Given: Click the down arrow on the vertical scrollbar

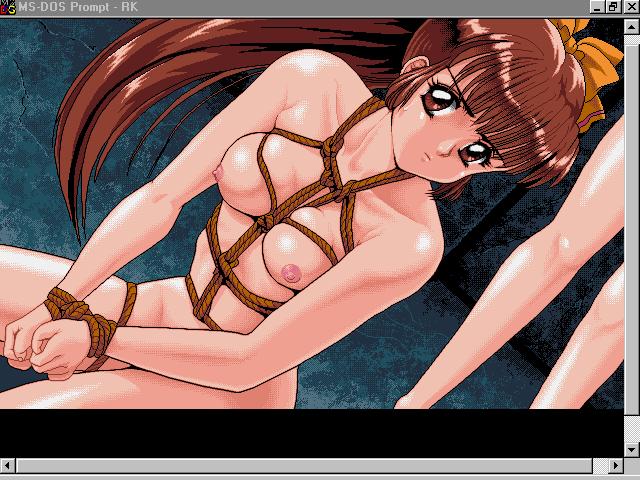Looking at the screenshot, I should (x=630, y=450).
